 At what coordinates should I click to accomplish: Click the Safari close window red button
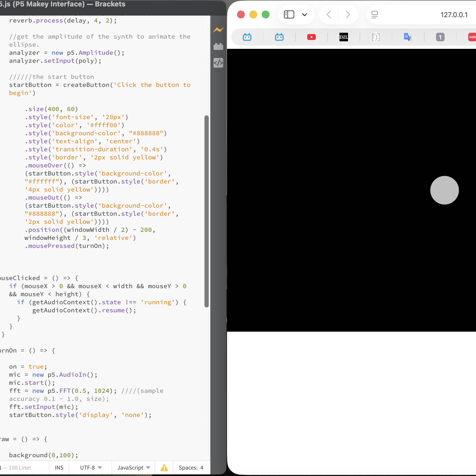pos(241,14)
